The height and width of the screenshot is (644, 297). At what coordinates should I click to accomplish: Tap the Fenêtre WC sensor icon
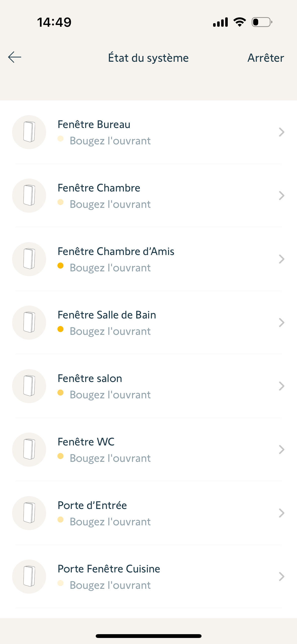(x=29, y=449)
